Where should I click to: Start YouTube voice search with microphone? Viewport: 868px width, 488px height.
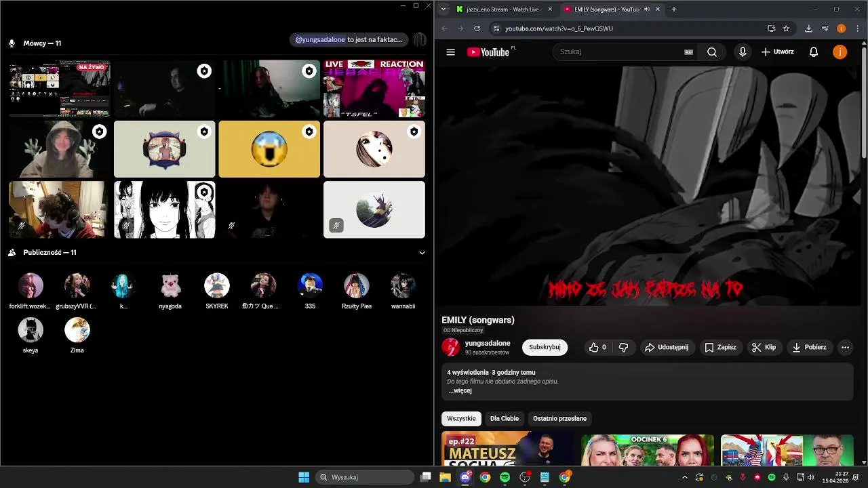point(743,52)
